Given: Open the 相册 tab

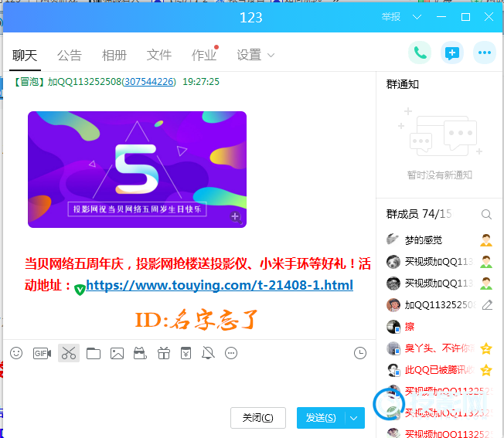Looking at the screenshot, I should pos(114,55).
